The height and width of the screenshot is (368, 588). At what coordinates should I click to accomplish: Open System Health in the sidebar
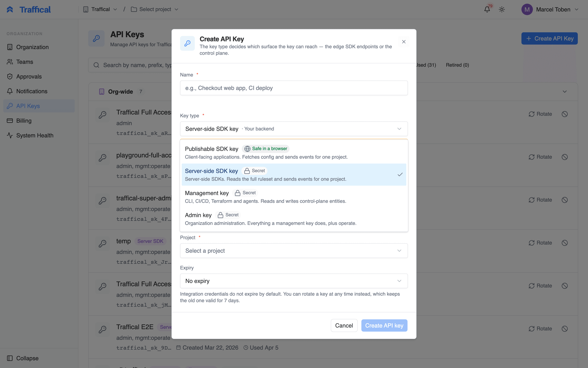pos(39,135)
